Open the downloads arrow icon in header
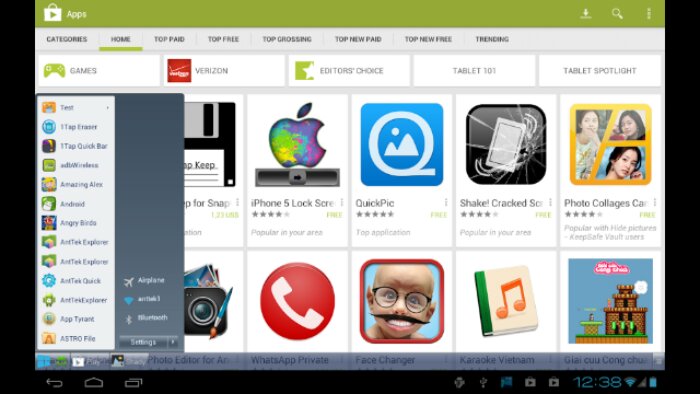 coord(586,14)
